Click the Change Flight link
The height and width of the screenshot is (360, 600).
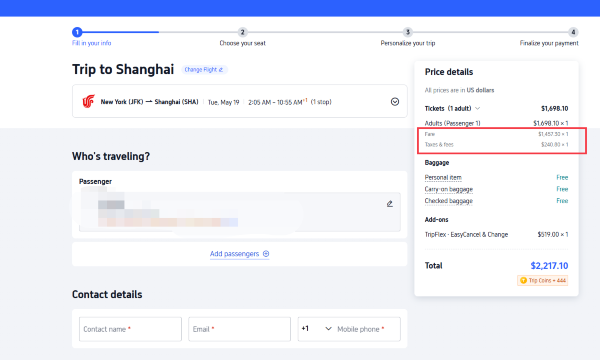tap(204, 70)
